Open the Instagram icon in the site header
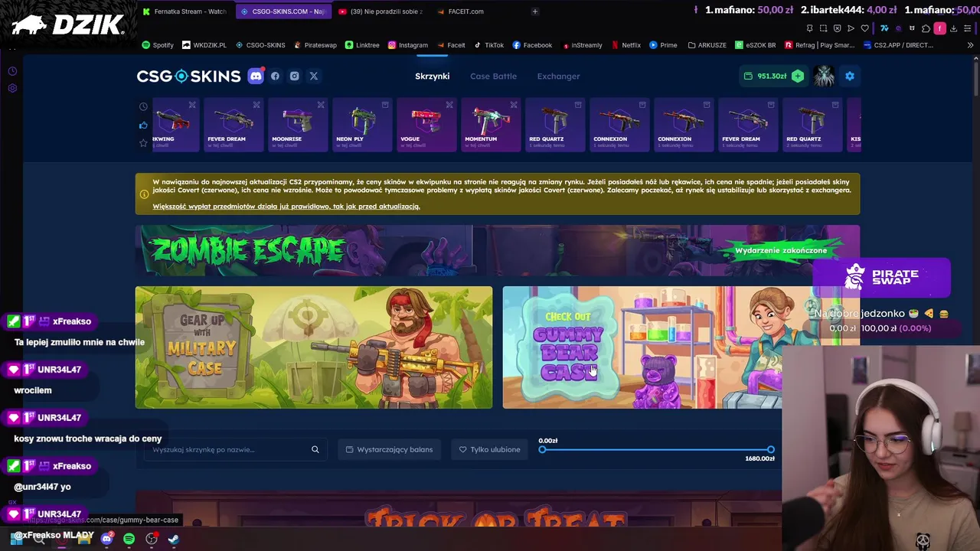 point(294,76)
